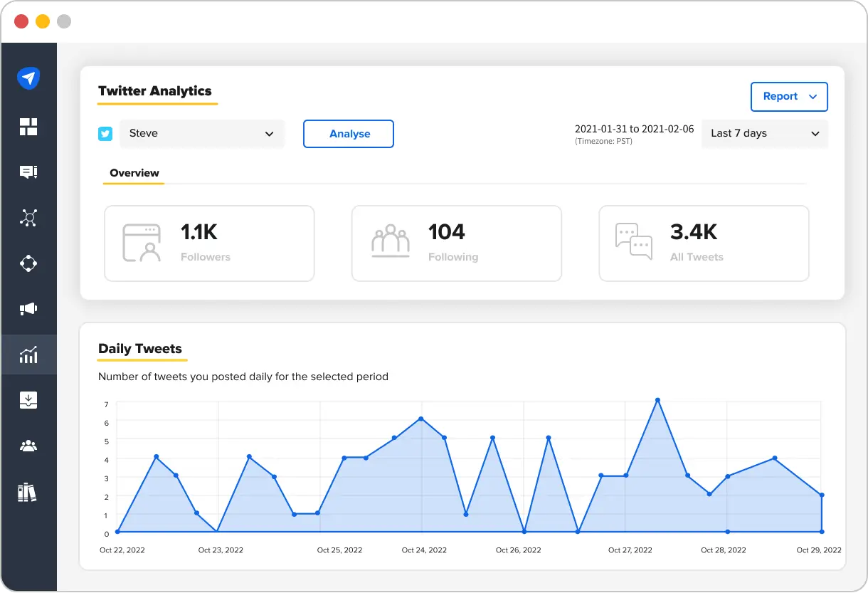The height and width of the screenshot is (593, 868).
Task: Open the megaphone campaigns sidebar icon
Action: pos(28,309)
